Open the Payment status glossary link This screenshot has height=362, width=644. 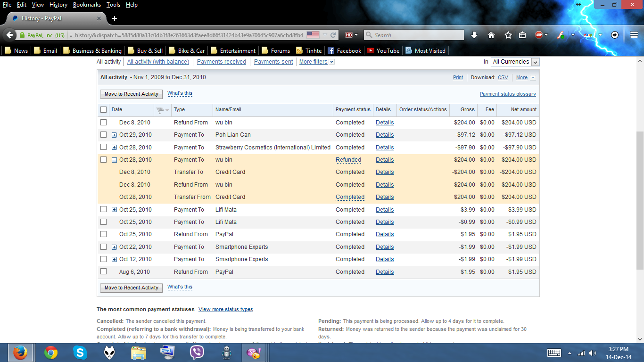coord(508,94)
